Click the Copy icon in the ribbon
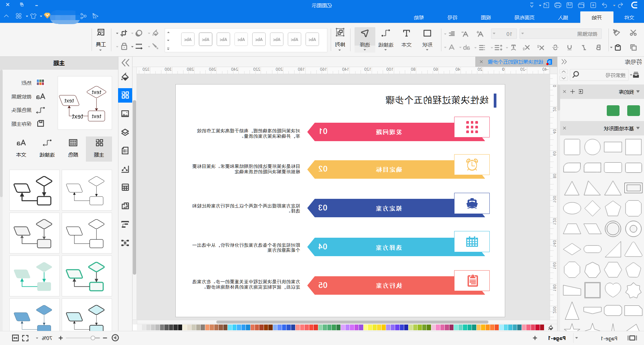Screen dimensions: 644x345 633,47
